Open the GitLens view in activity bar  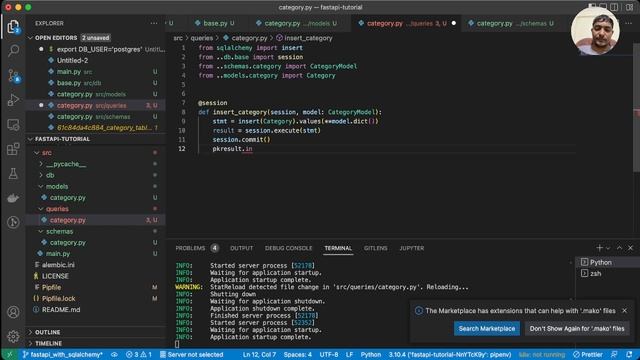(13, 222)
